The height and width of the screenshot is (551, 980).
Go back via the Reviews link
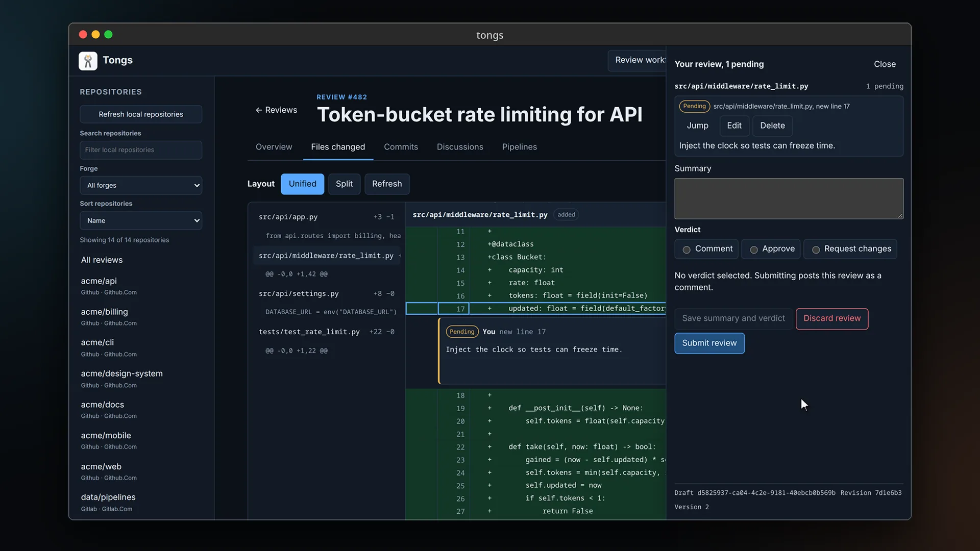(x=276, y=110)
